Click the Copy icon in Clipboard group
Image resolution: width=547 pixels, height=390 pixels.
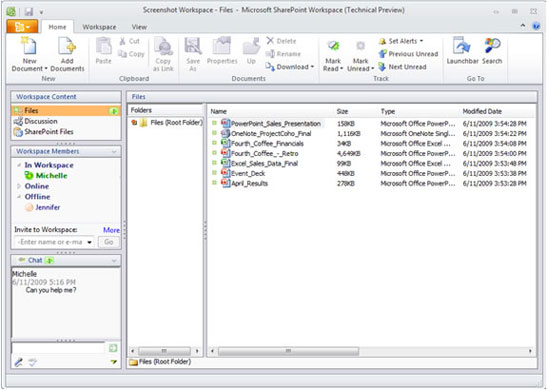point(122,54)
